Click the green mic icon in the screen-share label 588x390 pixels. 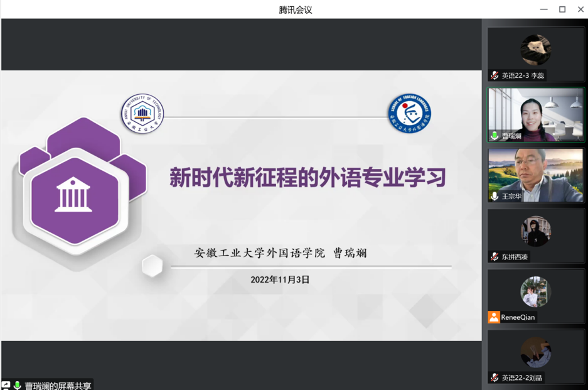[18, 386]
